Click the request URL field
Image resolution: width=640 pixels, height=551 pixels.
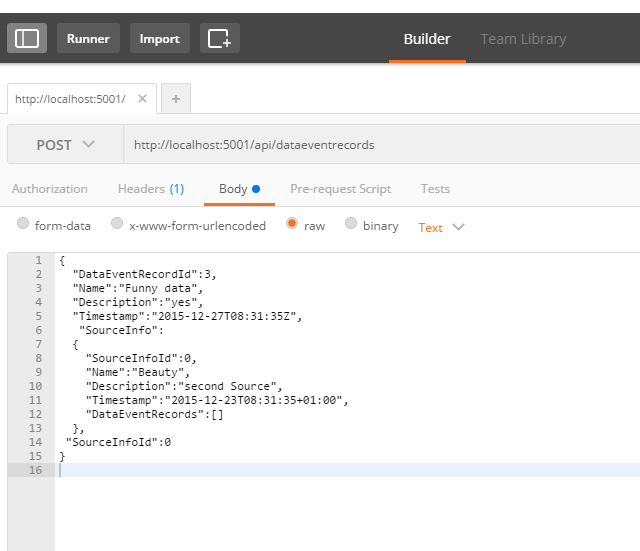(x=382, y=144)
